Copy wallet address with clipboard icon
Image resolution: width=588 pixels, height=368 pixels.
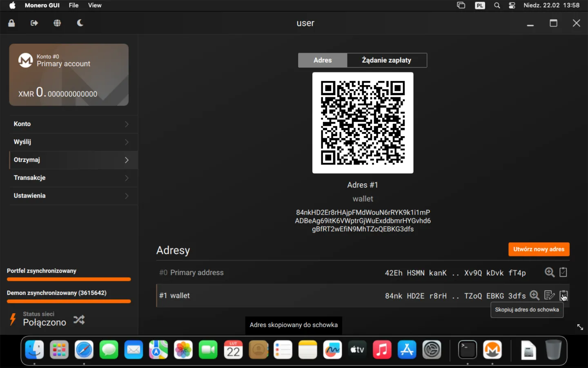coord(563,295)
